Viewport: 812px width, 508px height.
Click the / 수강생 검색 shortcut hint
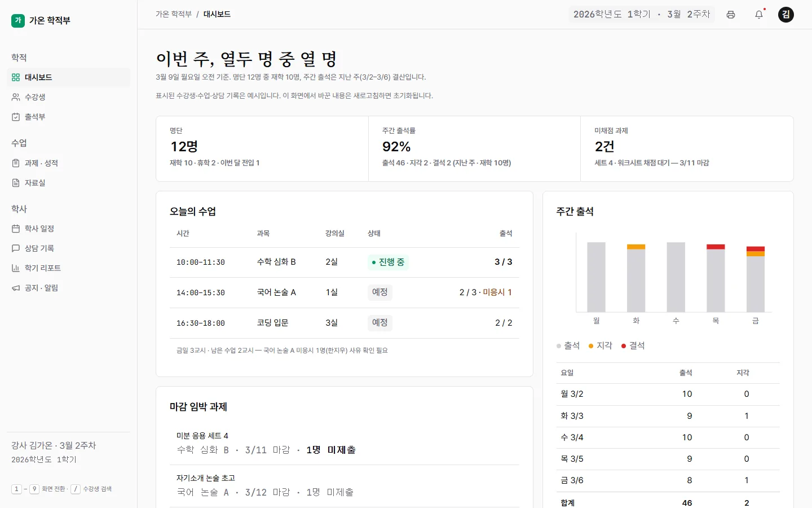pos(91,489)
